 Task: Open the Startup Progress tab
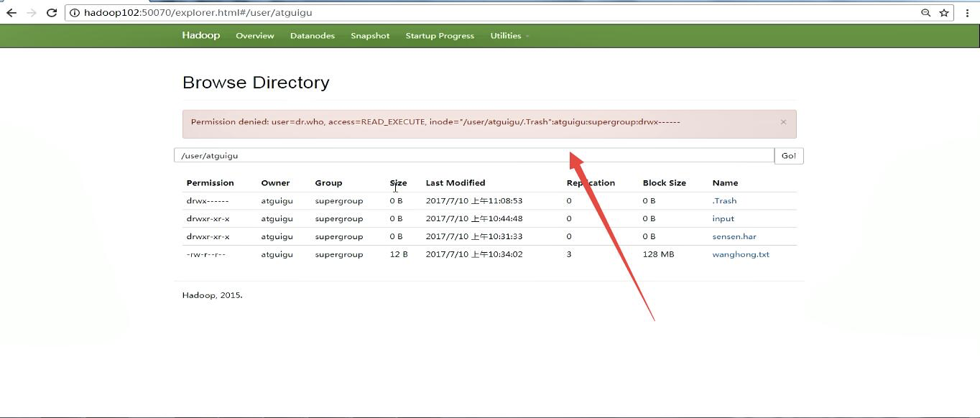coord(440,36)
